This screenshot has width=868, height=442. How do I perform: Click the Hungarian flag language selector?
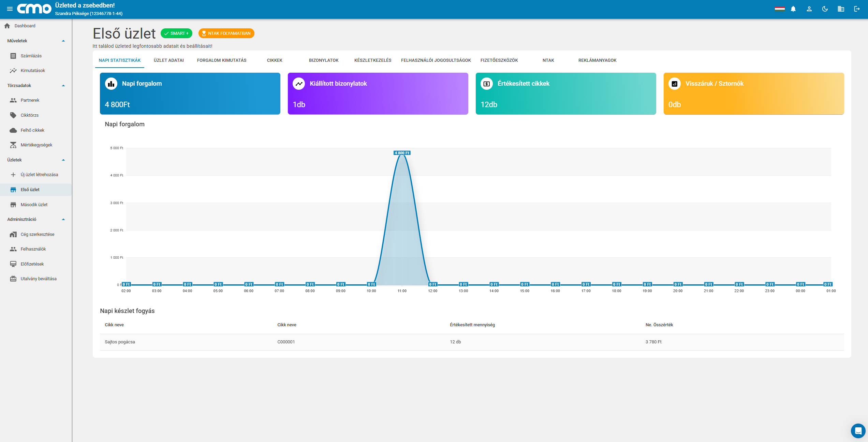[779, 9]
